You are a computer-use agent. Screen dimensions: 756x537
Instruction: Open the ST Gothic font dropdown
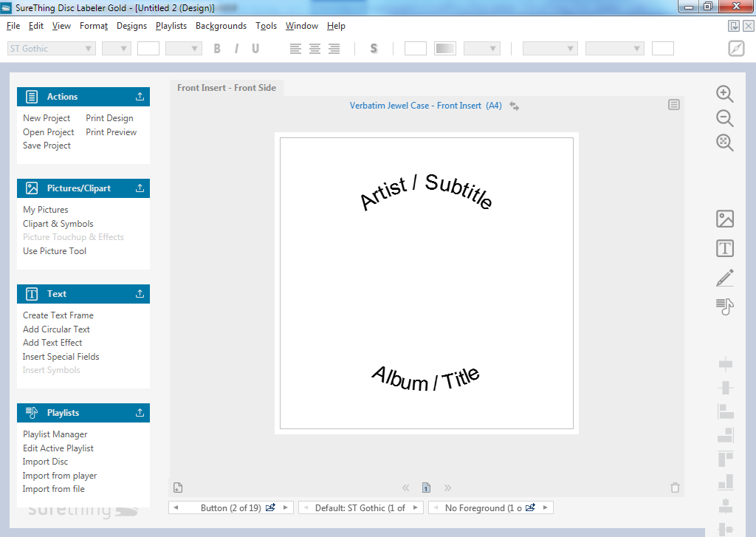coord(89,49)
